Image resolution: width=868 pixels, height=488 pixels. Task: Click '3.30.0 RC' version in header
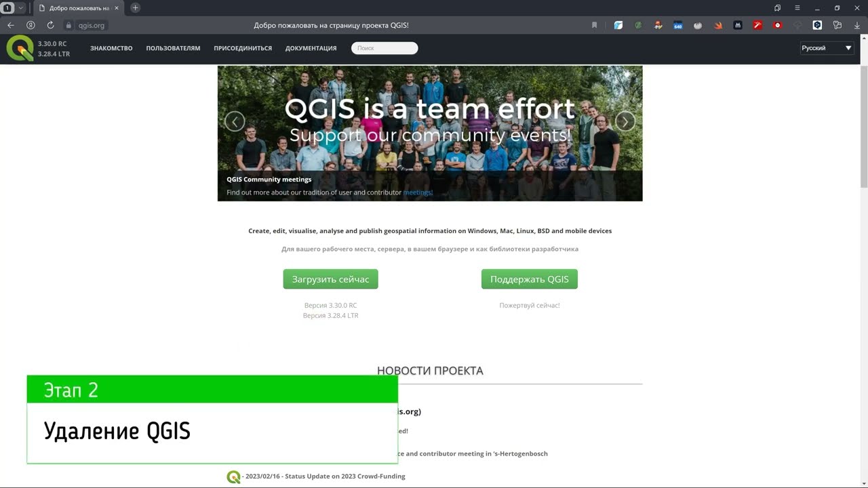[x=52, y=43]
